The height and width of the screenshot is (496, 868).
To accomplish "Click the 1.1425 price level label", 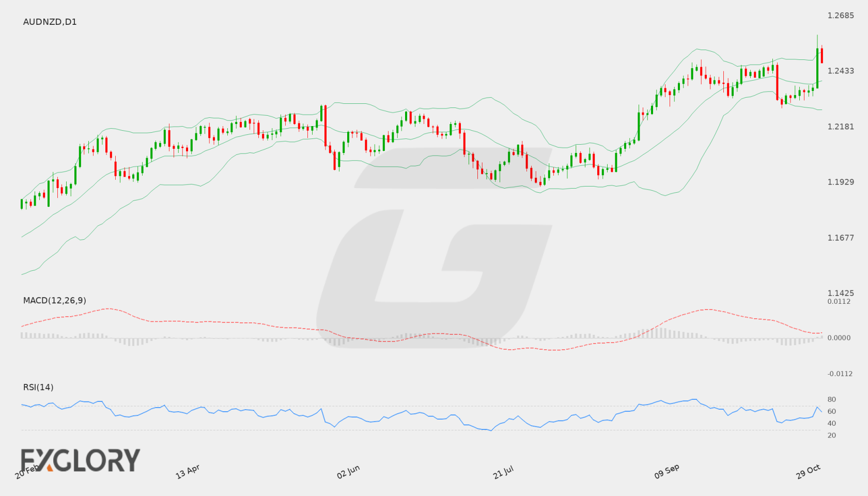I will click(841, 293).
